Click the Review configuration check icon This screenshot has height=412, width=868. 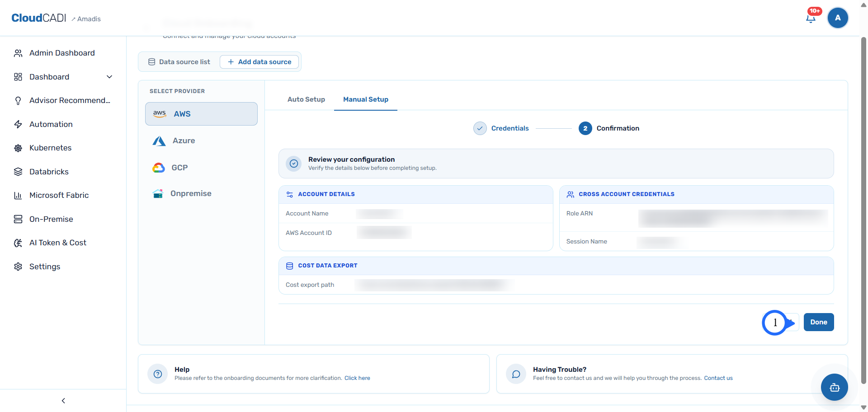[294, 164]
